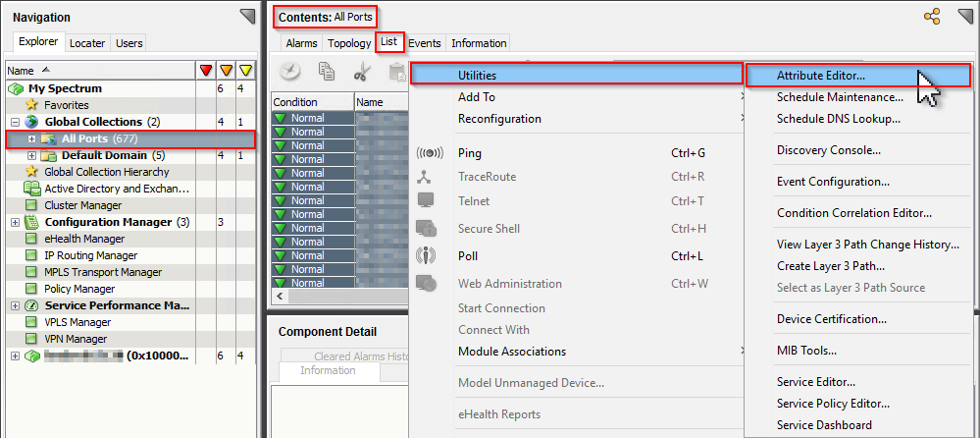The width and height of the screenshot is (980, 438).
Task: Click the compass icon in list toolbar
Action: point(290,71)
